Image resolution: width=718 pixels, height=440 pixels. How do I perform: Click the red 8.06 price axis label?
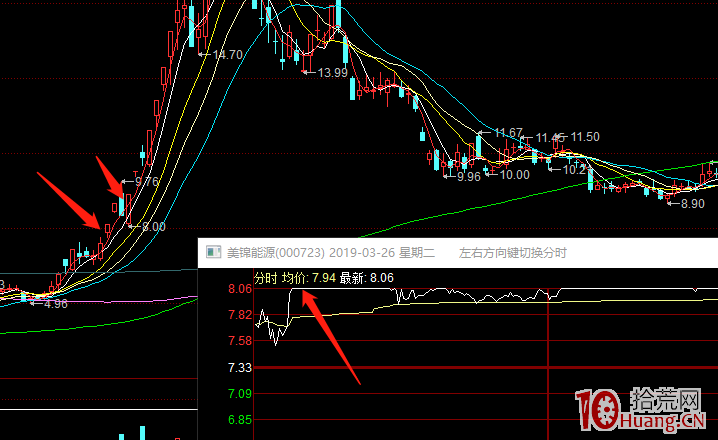[240, 289]
